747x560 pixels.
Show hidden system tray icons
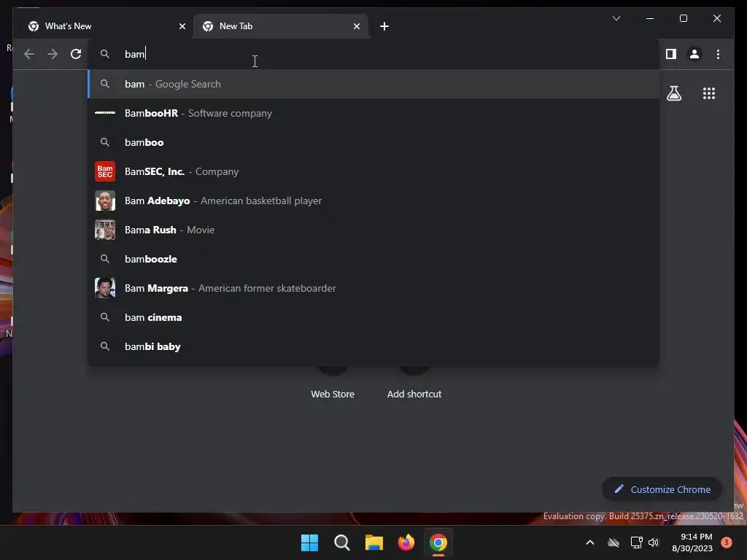point(589,542)
